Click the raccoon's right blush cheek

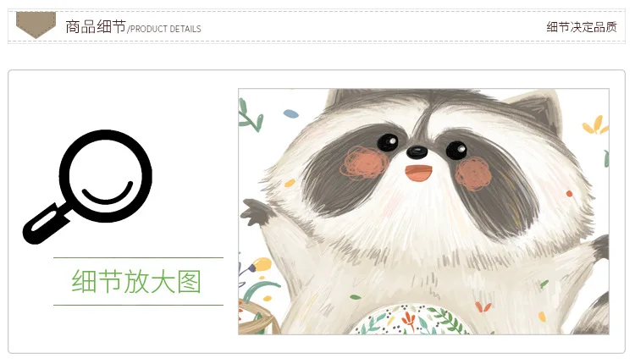pyautogui.click(x=473, y=174)
